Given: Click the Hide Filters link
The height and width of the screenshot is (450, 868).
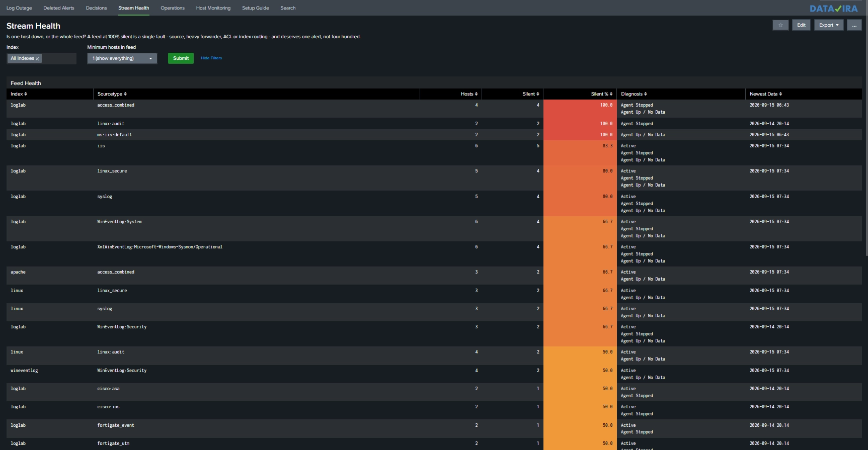Looking at the screenshot, I should pos(211,58).
